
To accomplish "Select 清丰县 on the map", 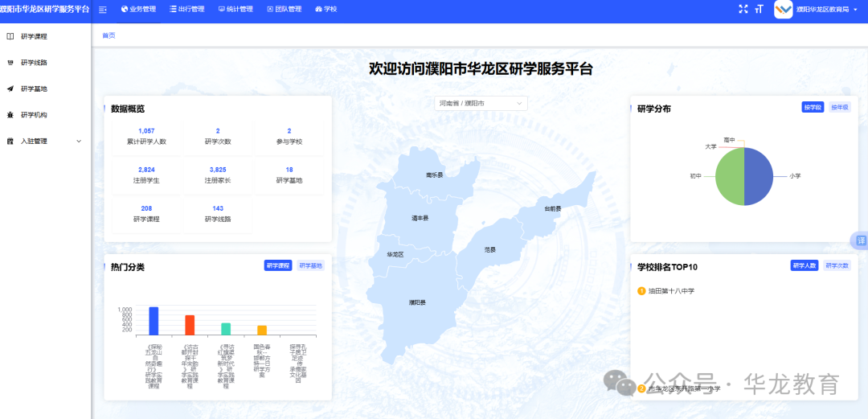I will (420, 218).
